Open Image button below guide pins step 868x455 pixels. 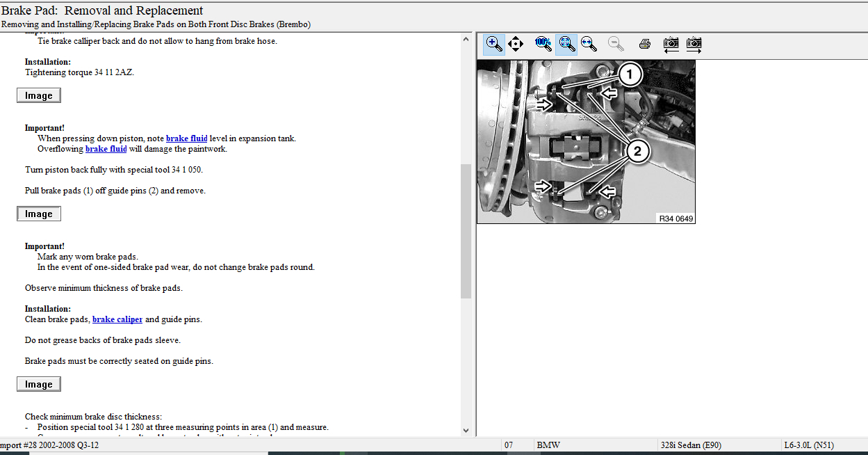click(x=39, y=214)
